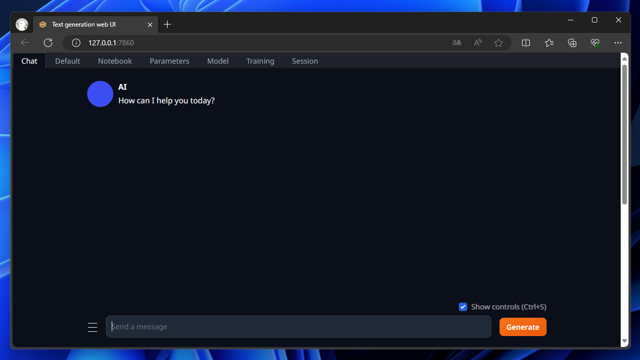Open the hamburger menu beside message box
This screenshot has width=640, height=360.
(92, 327)
